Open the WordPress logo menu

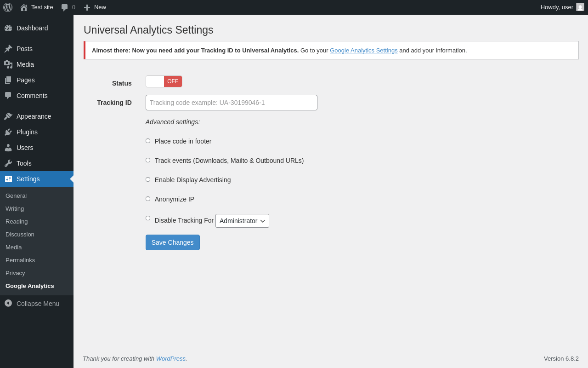pyautogui.click(x=8, y=7)
